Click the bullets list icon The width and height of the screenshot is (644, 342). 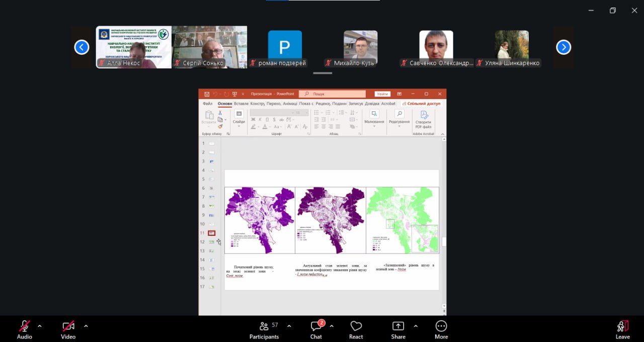coord(316,113)
